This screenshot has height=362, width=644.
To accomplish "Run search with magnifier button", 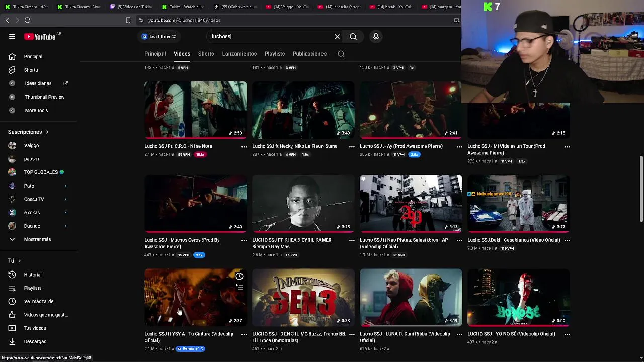I will [353, 37].
